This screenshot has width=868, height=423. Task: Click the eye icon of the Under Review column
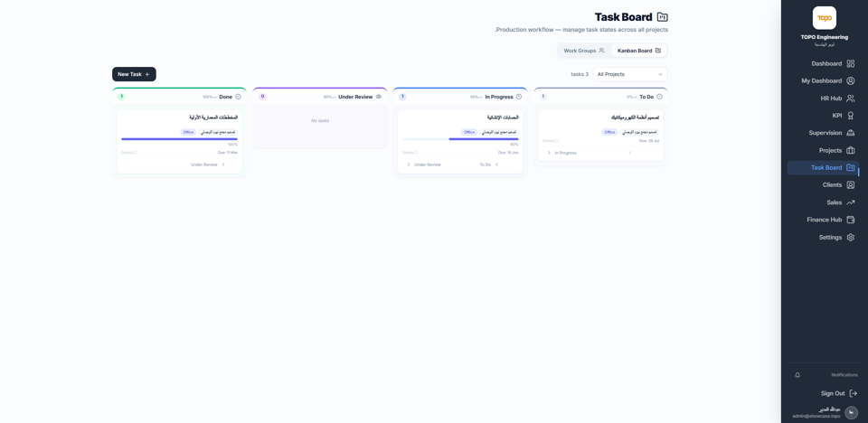point(379,97)
